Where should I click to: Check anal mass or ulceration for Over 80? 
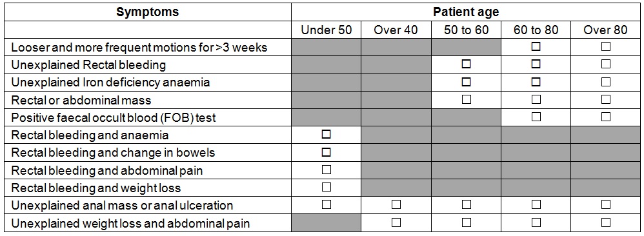606,204
